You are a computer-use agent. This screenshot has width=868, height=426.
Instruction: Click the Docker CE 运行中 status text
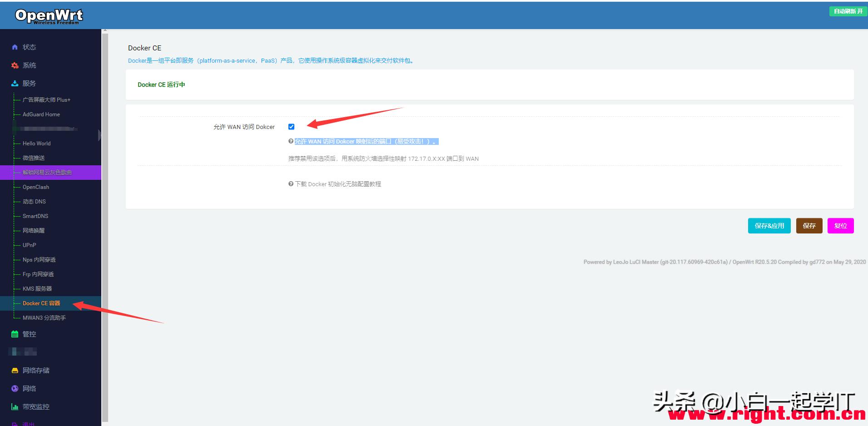point(161,84)
